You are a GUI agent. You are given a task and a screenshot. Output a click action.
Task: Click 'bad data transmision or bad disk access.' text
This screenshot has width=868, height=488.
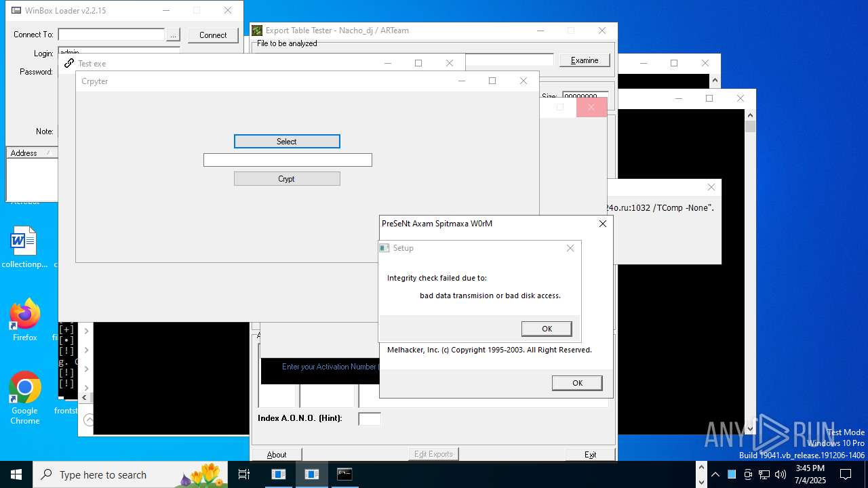[x=490, y=296]
